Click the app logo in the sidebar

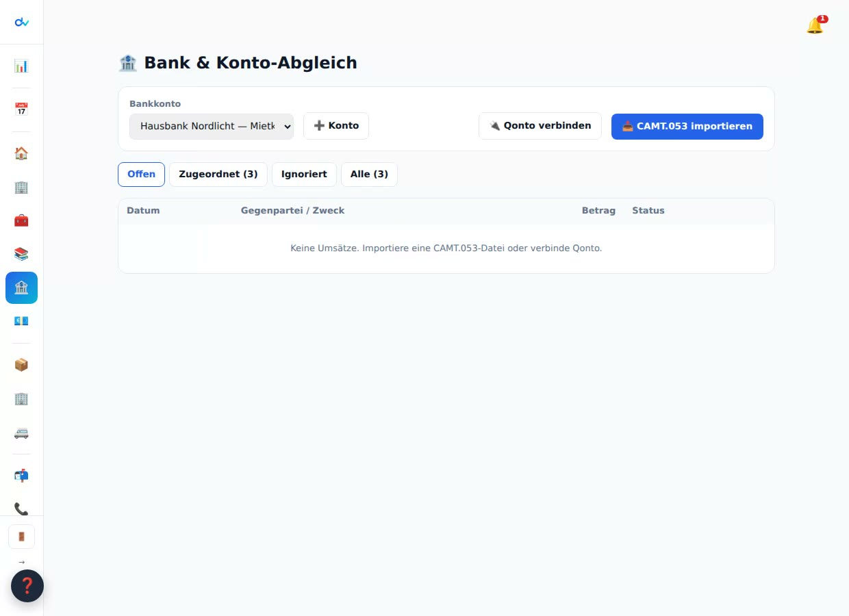tap(21, 22)
